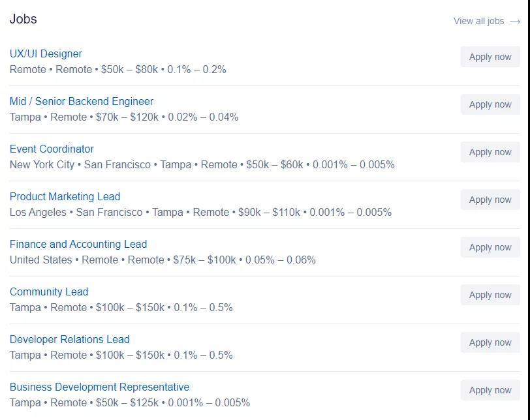Viewport: 530px width, 420px height.
Task: Apply now for Event Coordinator
Action: point(490,152)
